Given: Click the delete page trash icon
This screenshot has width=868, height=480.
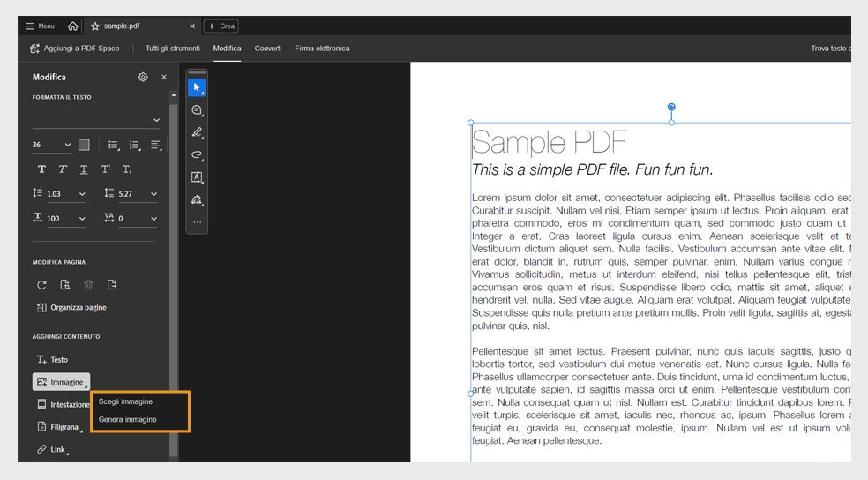Looking at the screenshot, I should [x=88, y=285].
